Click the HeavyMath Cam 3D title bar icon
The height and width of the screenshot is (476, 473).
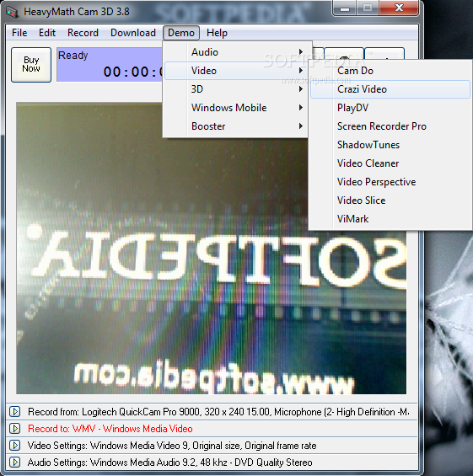pos(13,12)
